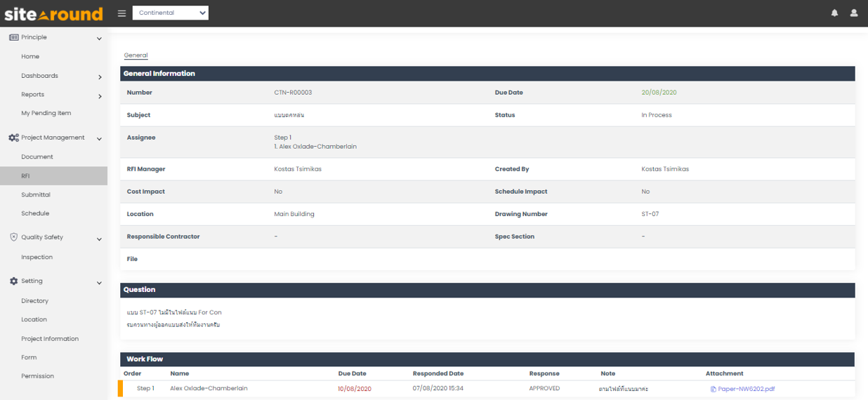Click assignee Alex Oxlade-Chamberlain link

[317, 147]
